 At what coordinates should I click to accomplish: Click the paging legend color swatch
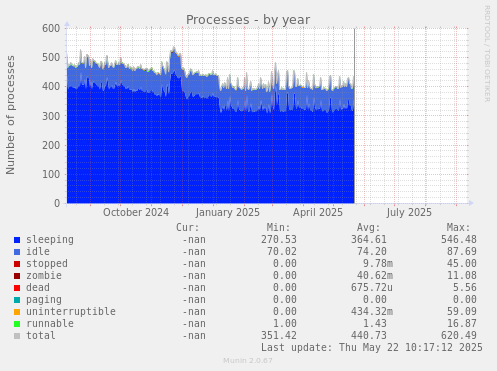click(x=17, y=300)
